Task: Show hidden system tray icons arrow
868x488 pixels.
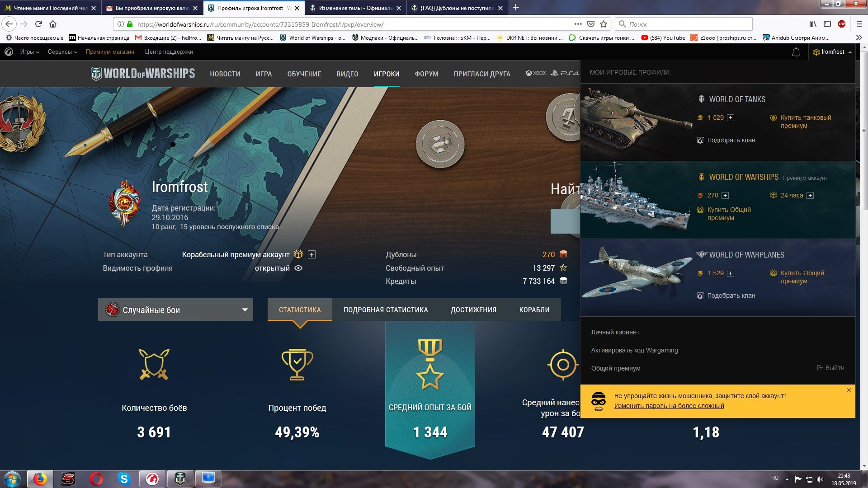Action: pyautogui.click(x=787, y=479)
